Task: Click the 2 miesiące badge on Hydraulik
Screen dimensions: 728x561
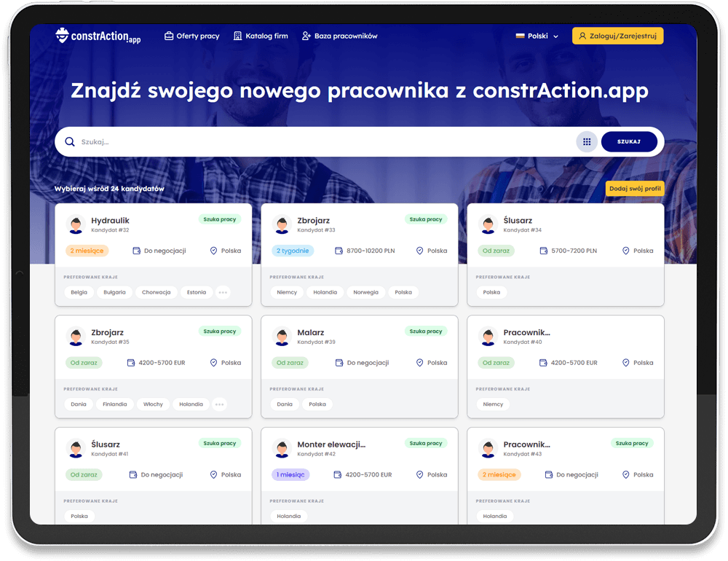Action: [87, 251]
